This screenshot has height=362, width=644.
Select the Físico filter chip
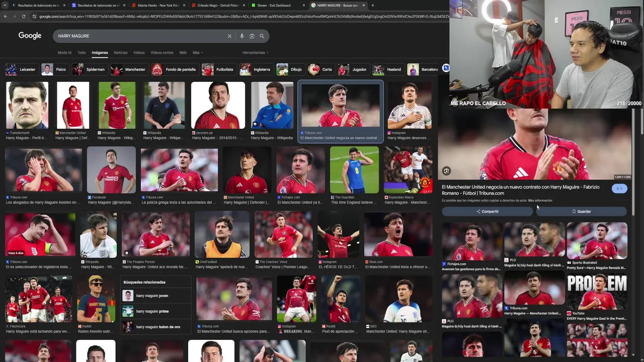click(54, 69)
